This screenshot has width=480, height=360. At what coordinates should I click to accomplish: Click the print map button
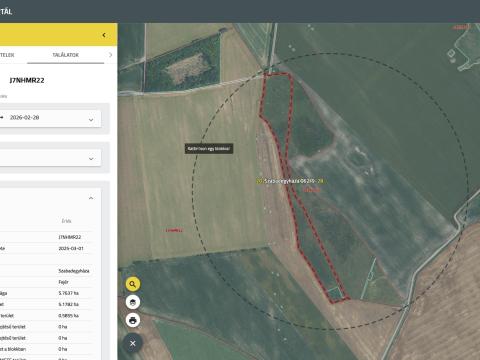133,320
